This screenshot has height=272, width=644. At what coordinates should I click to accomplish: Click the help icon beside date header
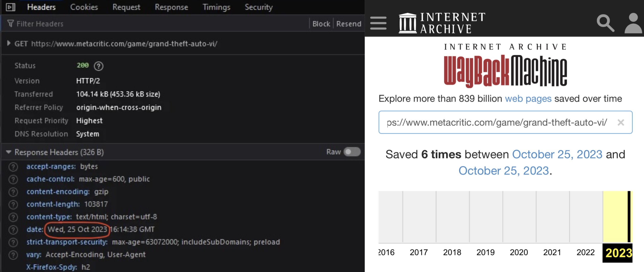tap(13, 230)
